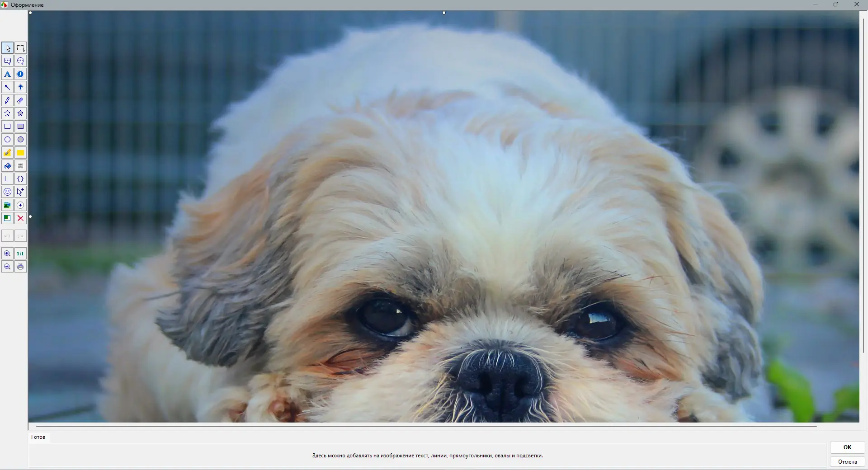The width and height of the screenshot is (868, 470).
Task: Select the circled plus magnifier tool
Action: click(20, 205)
